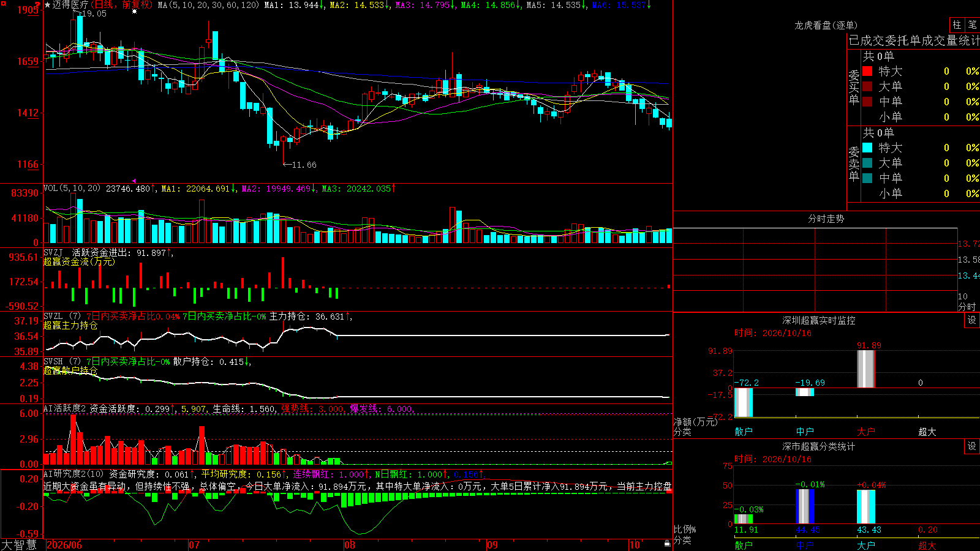Click the 委买单 section label
The height and width of the screenshot is (551, 980).
tap(854, 87)
